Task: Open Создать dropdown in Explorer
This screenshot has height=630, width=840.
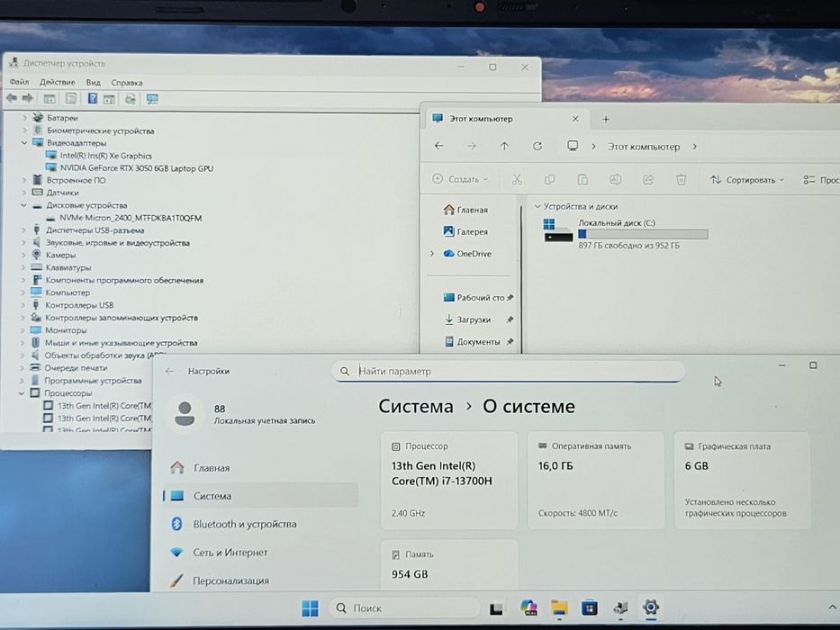Action: [x=460, y=179]
